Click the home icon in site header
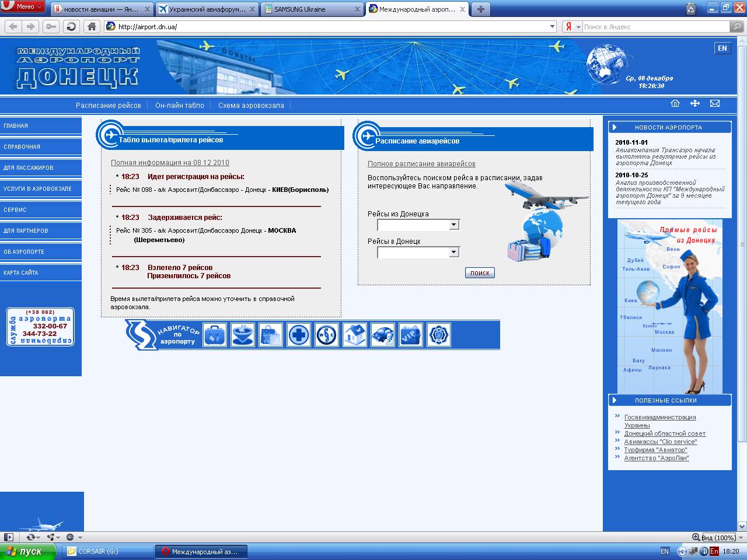 675,104
